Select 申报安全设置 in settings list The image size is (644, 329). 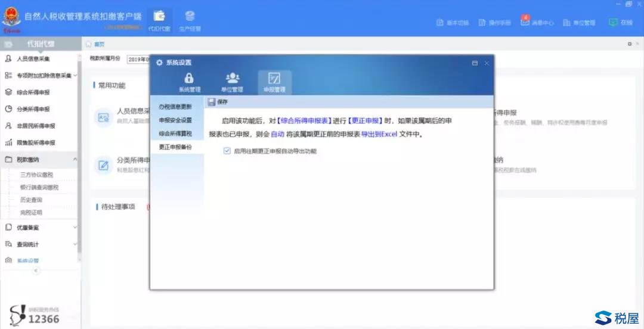[175, 120]
